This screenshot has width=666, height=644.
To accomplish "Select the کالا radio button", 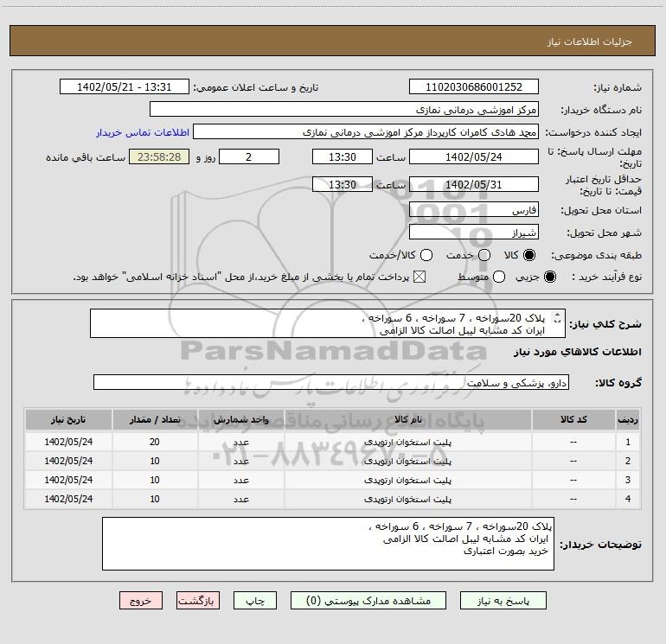I will pos(529,255).
